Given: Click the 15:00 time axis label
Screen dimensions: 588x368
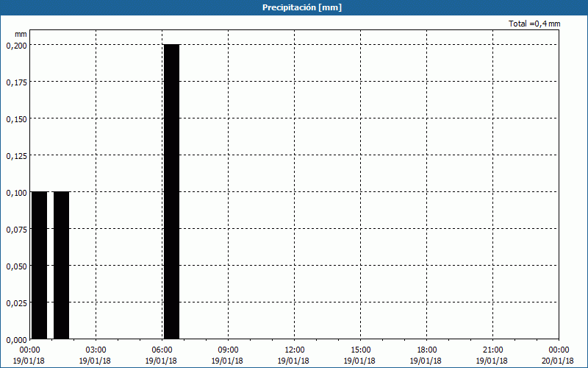Looking at the screenshot, I should (360, 355).
